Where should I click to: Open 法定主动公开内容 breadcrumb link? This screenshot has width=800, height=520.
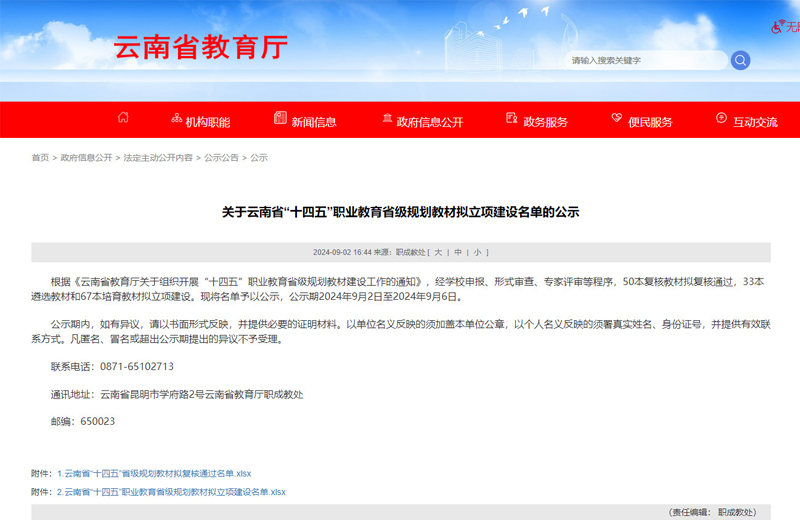[x=158, y=158]
